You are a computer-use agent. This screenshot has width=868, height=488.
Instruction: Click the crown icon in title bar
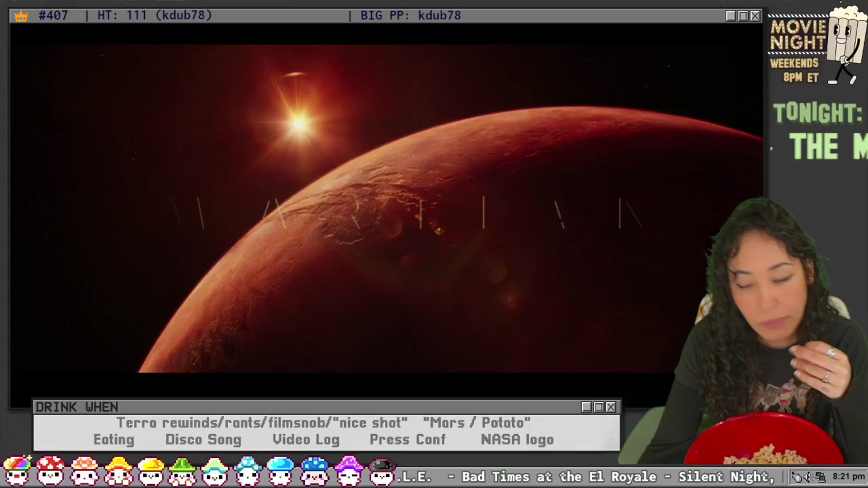tap(21, 16)
